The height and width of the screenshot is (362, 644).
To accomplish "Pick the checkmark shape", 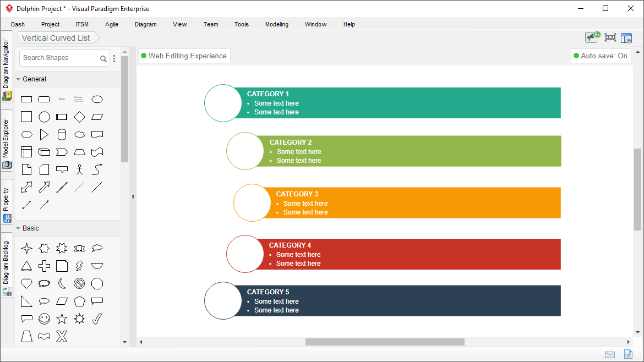I will (x=97, y=319).
